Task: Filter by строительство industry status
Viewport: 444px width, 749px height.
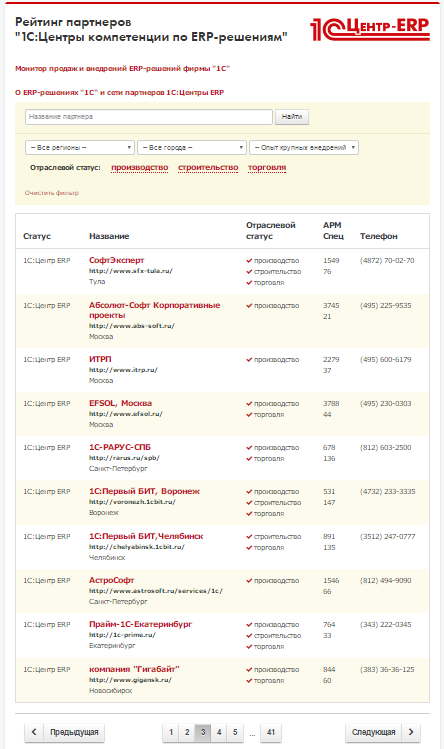Action: 208,168
